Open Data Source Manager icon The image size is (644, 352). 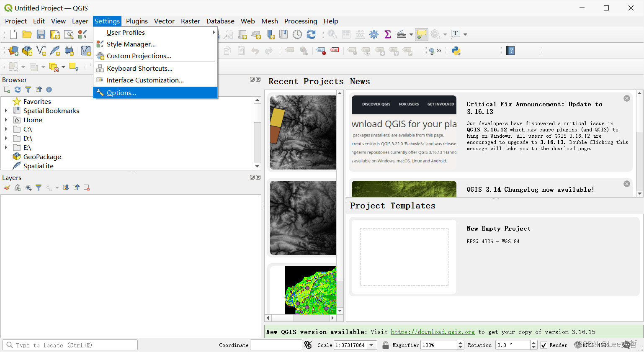13,51
